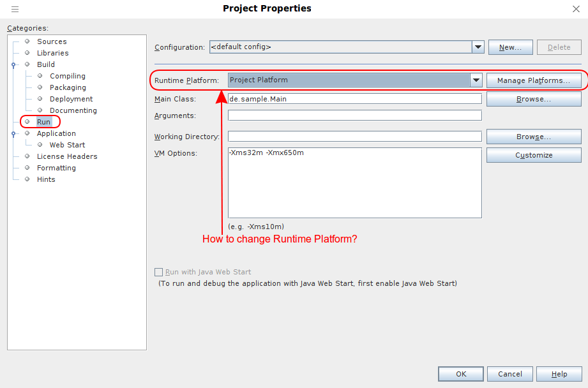Open the Configuration dropdown
Image resolution: width=588 pixels, height=388 pixels.
(x=478, y=47)
